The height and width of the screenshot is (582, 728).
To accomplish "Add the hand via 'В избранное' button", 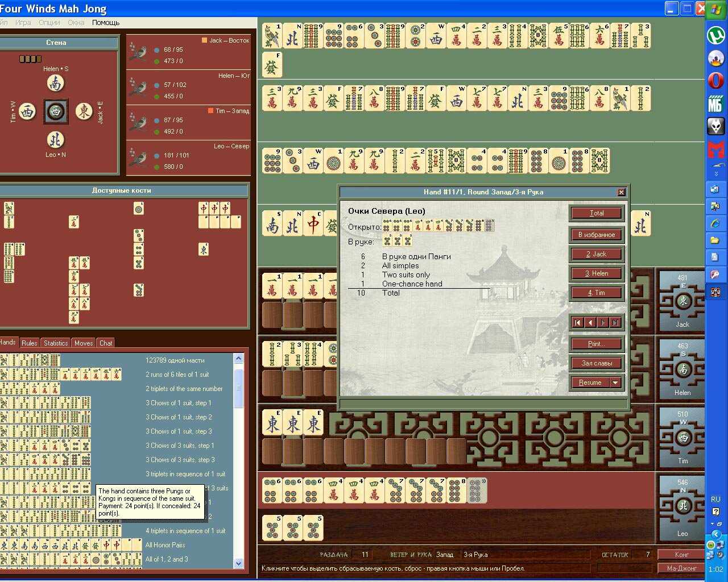I will tap(597, 234).
